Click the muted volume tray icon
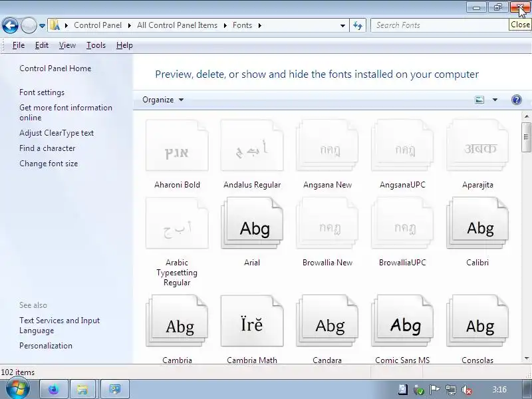This screenshot has width=532, height=399. [x=467, y=390]
